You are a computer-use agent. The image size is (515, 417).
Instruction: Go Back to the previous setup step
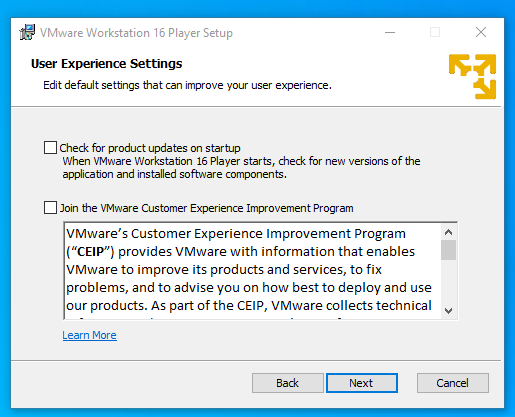pos(288,383)
